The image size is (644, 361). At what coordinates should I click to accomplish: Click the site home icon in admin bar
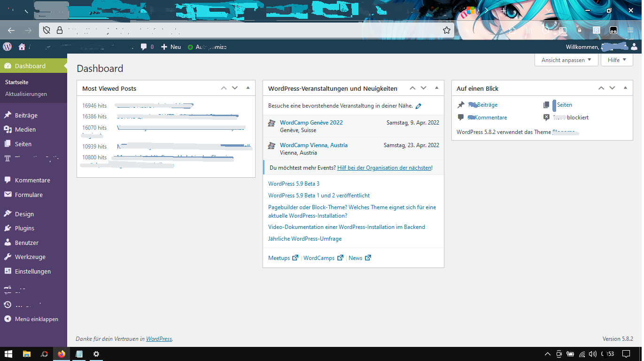point(22,47)
